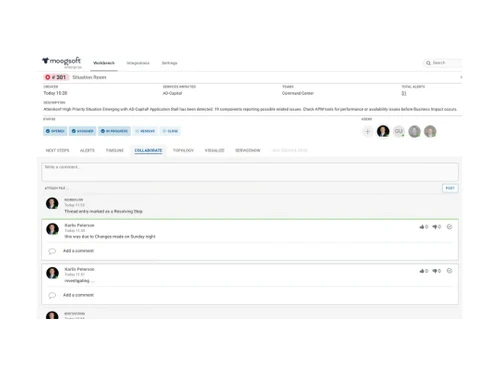
Task: Click the speech bubble icon under 'investigating' comment
Action: [x=52, y=295]
